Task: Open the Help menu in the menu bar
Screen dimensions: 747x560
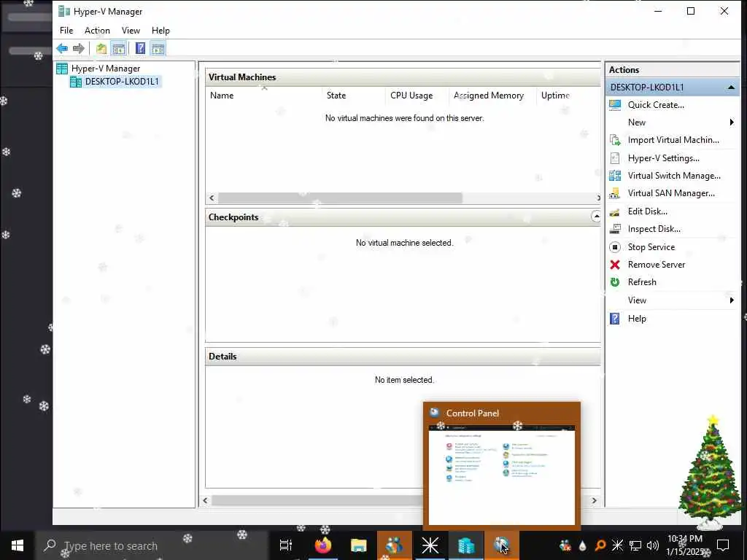Action: [x=160, y=31]
